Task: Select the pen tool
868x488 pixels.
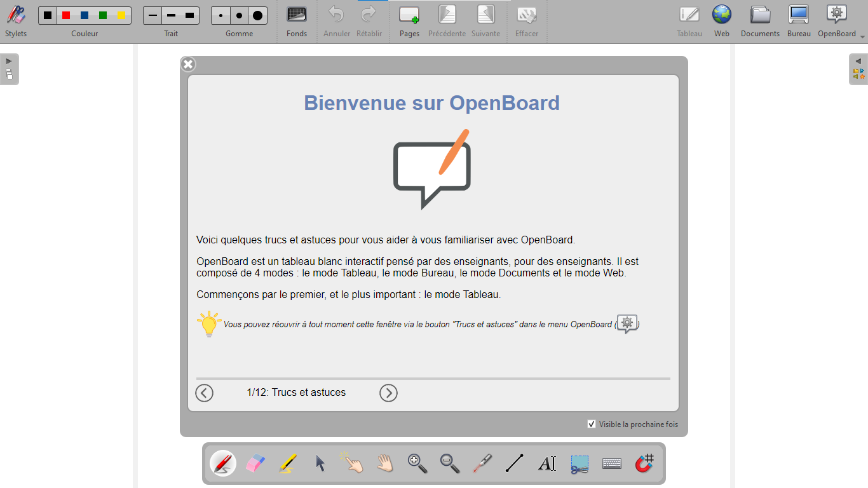Action: click(222, 463)
